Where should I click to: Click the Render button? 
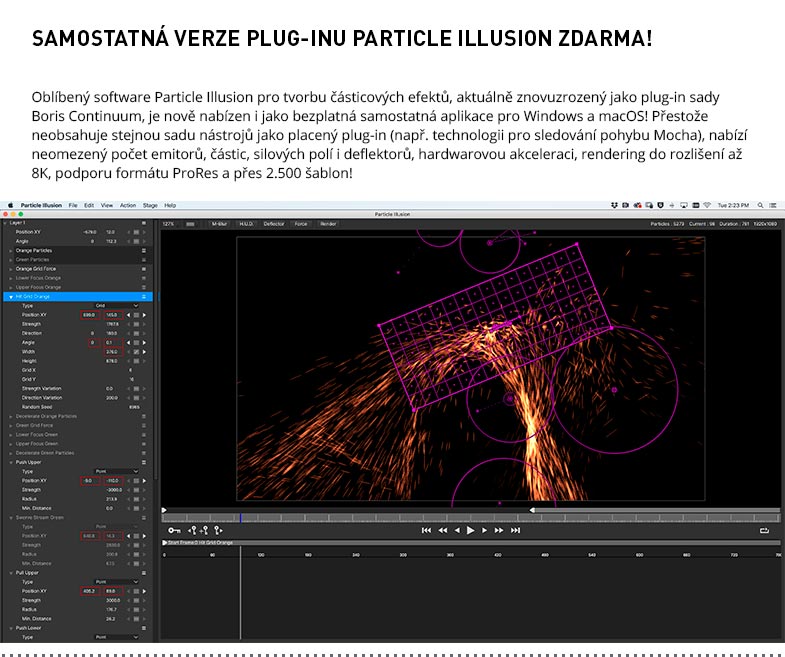pos(328,224)
